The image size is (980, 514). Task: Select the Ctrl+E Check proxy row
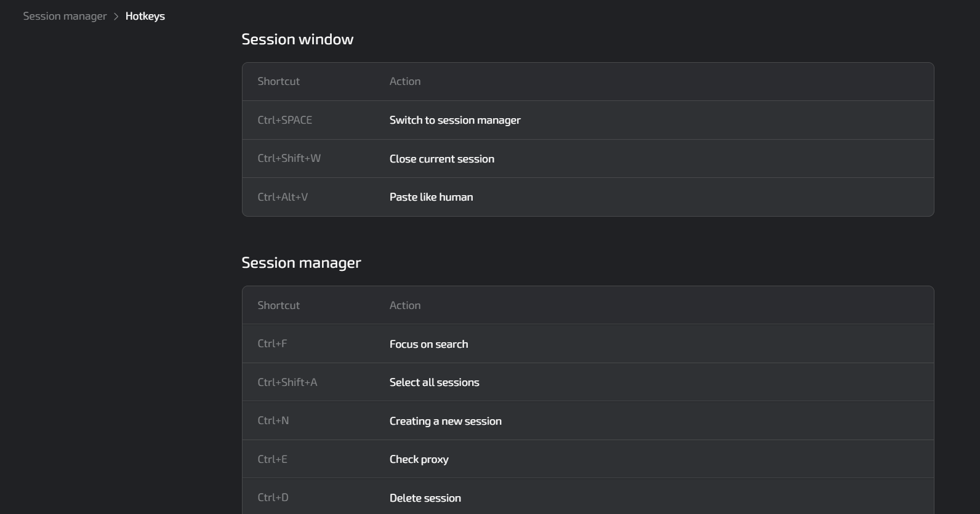click(419, 459)
